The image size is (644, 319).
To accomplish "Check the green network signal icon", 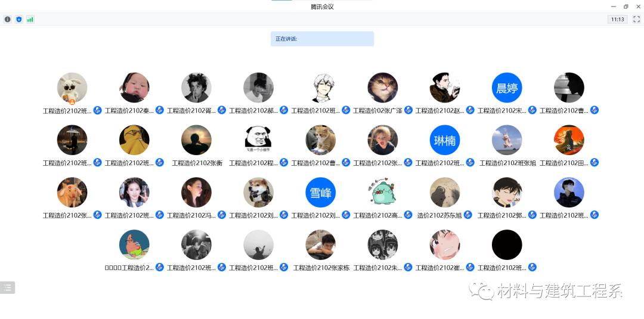I will [30, 19].
